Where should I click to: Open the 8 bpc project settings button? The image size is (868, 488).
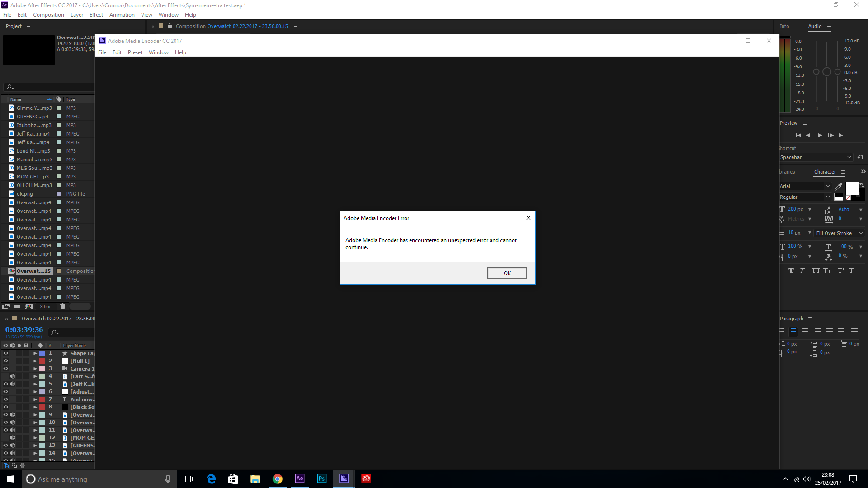pyautogui.click(x=46, y=306)
